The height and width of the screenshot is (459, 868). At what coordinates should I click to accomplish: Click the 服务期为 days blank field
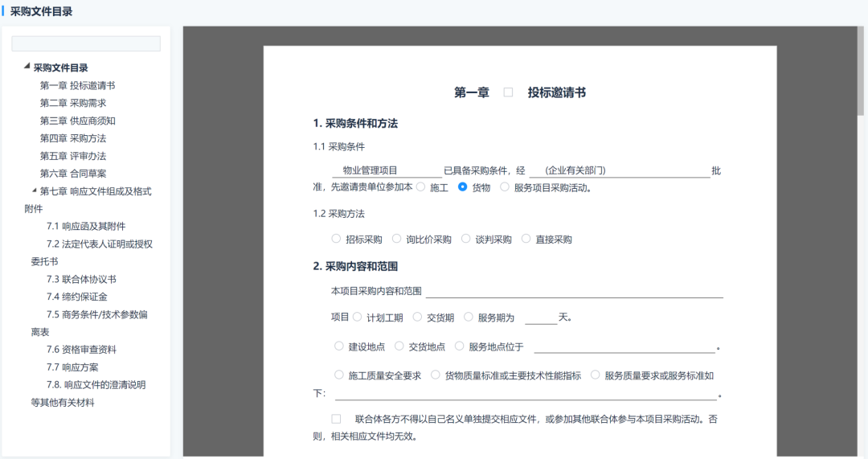(x=540, y=318)
